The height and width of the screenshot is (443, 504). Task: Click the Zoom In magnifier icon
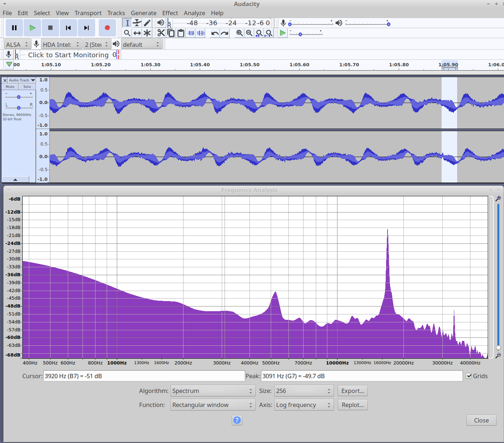(x=239, y=33)
